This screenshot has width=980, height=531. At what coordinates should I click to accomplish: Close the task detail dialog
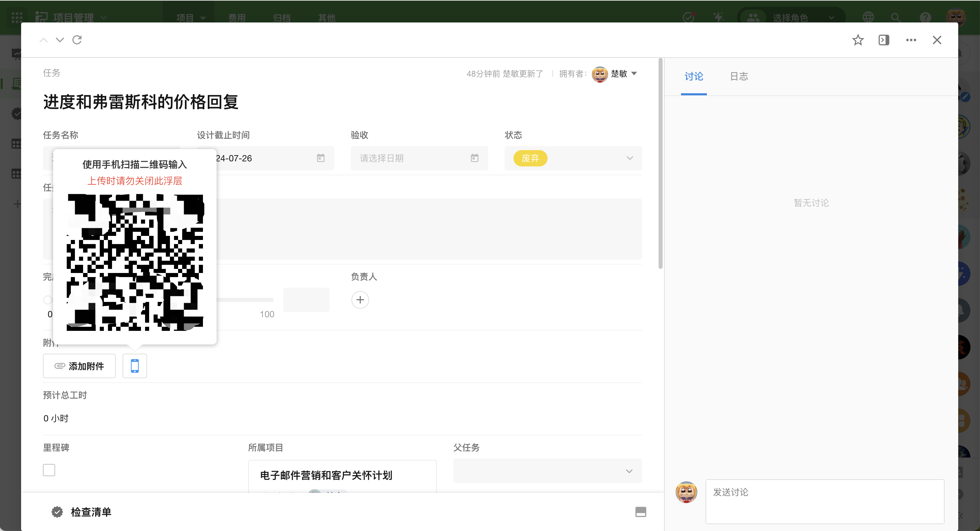[937, 40]
